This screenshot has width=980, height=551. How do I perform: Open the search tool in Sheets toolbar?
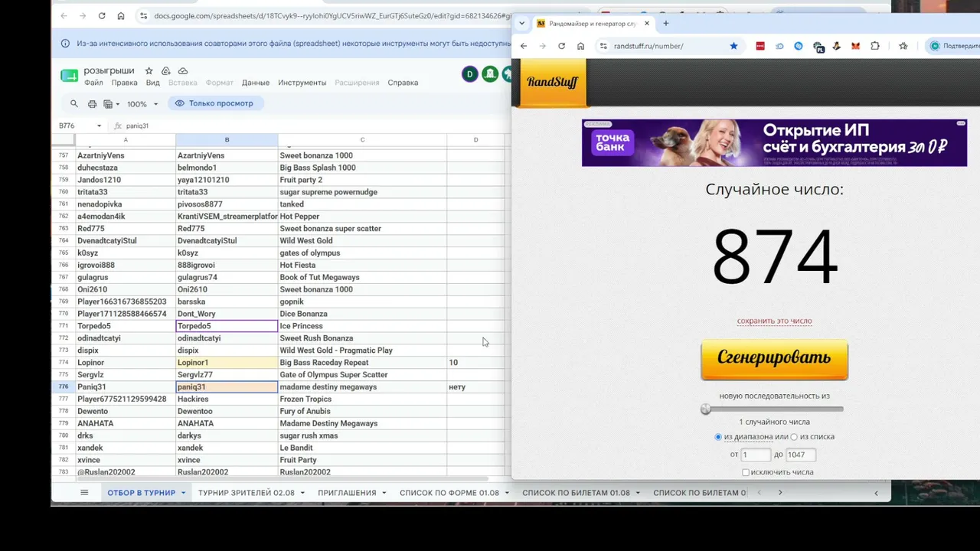[74, 103]
